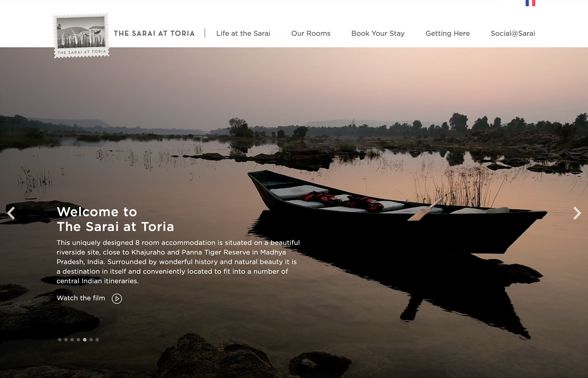
Task: Click the Watch the film link text
Action: [81, 298]
